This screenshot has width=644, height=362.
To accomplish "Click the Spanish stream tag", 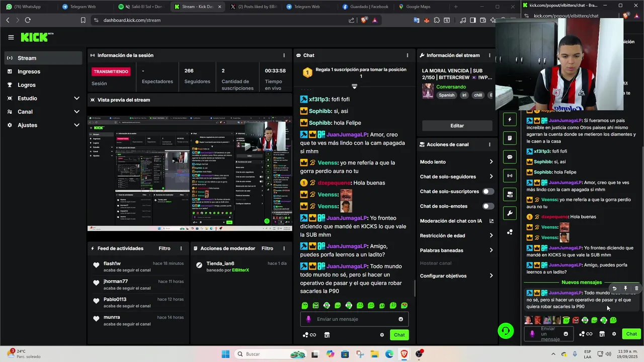I will click(446, 95).
